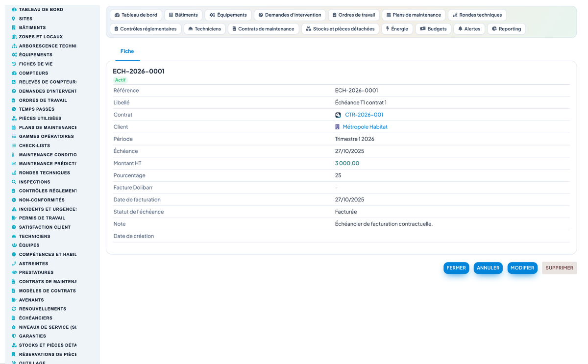Open Énergie top navigation button

click(397, 29)
